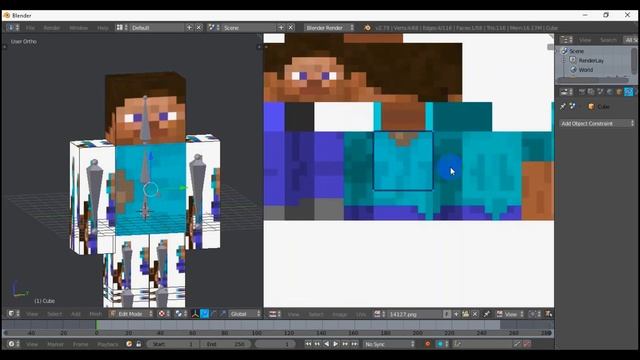The width and height of the screenshot is (640, 360).
Task: Toggle the rotate manipulator button
Action: point(214,314)
